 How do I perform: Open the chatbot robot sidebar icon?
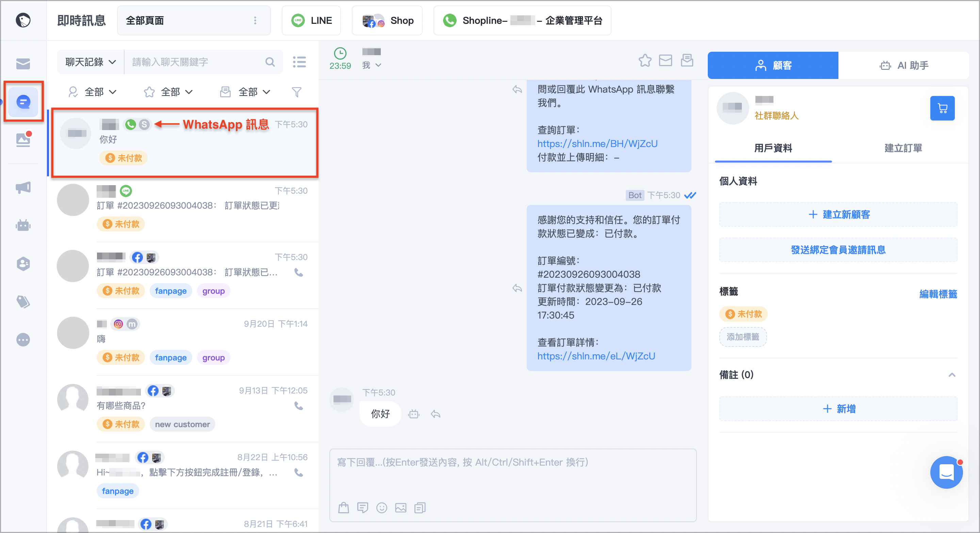tap(23, 225)
